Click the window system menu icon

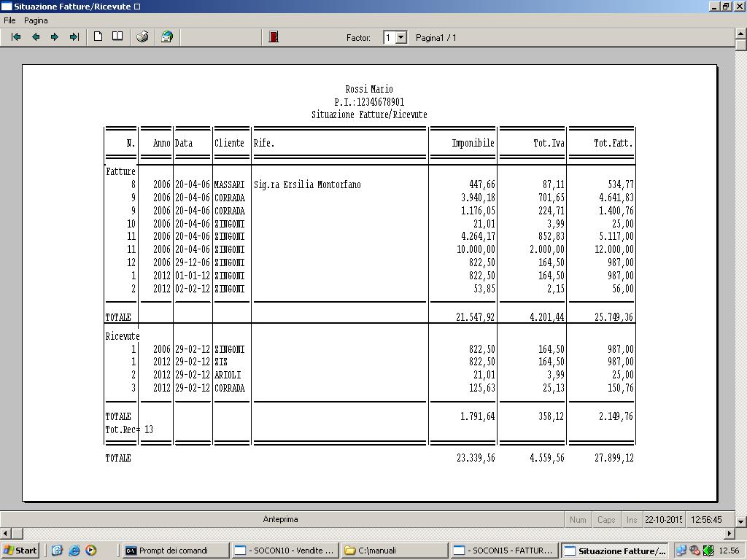click(x=7, y=6)
